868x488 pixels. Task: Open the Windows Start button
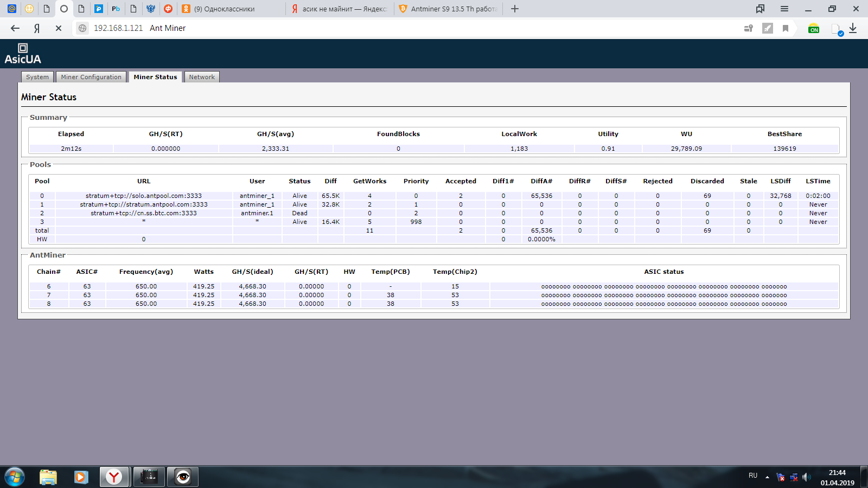click(15, 477)
